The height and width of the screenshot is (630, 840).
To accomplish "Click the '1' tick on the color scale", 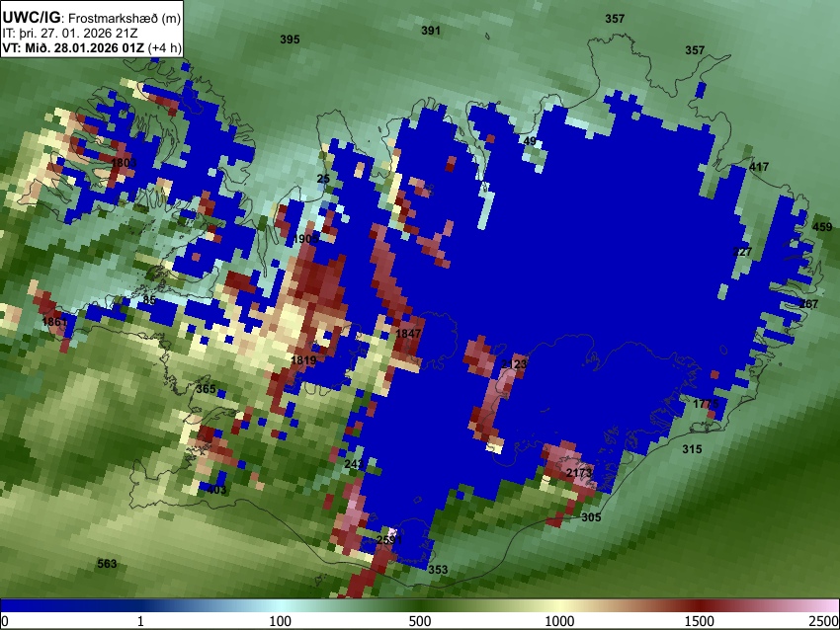I will [140, 621].
